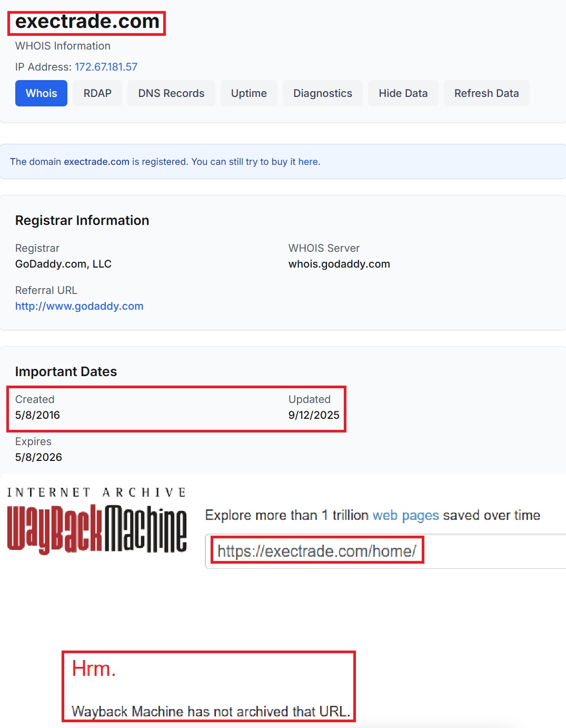Viewport: 566px width, 728px height.
Task: Hide the WHOIS data
Action: click(403, 93)
